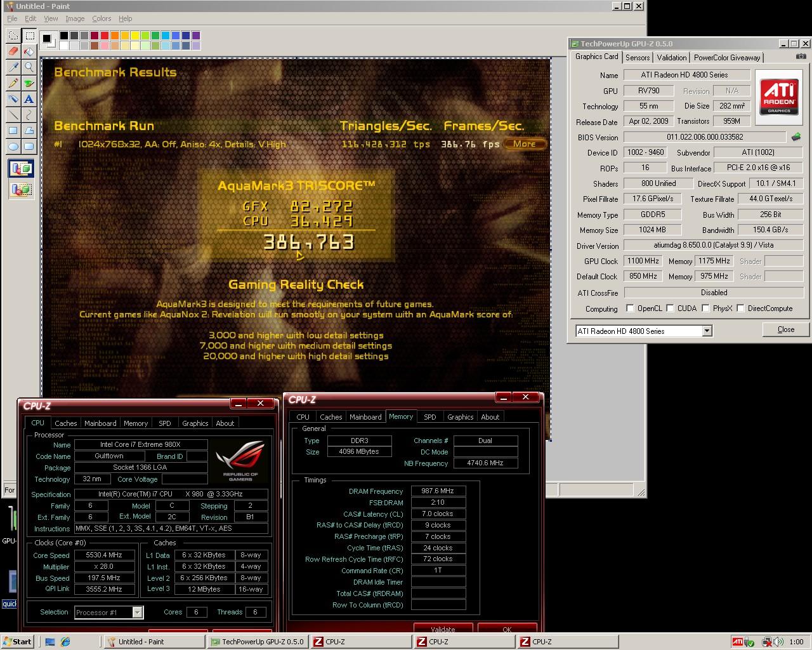Viewport: 812px width, 650px height.
Task: Click the Close button in GPU-Z
Action: pos(786,329)
